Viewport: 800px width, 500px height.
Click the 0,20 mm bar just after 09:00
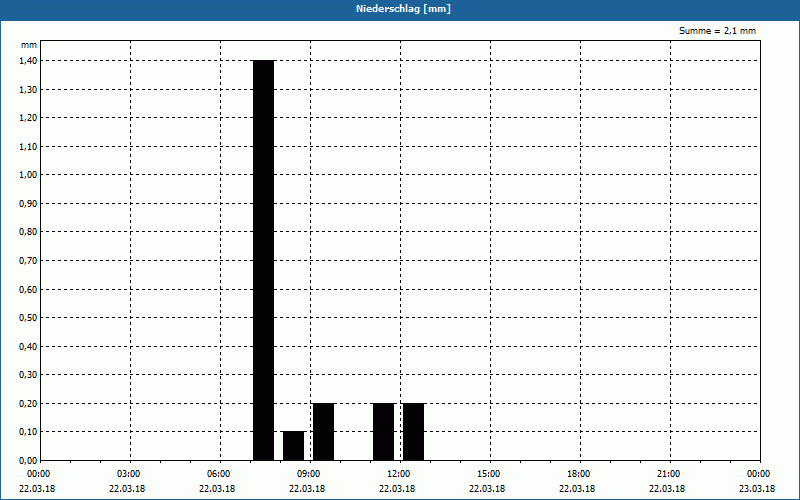[x=323, y=432]
